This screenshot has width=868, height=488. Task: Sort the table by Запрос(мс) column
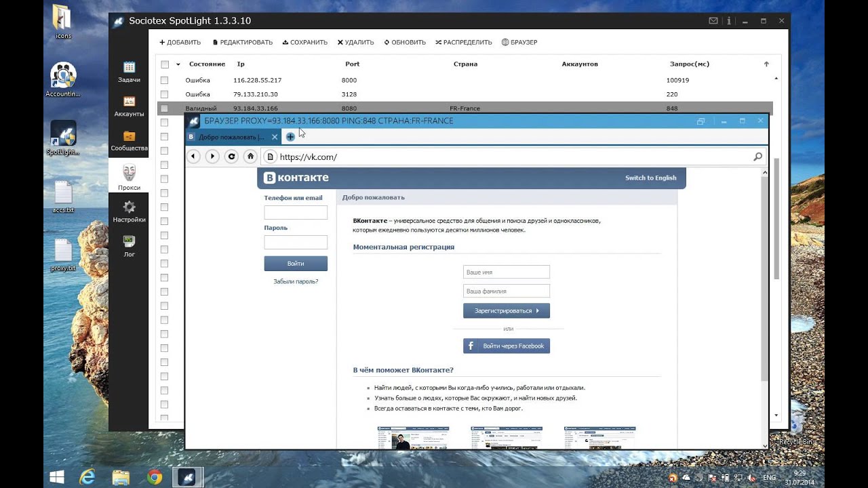point(690,64)
